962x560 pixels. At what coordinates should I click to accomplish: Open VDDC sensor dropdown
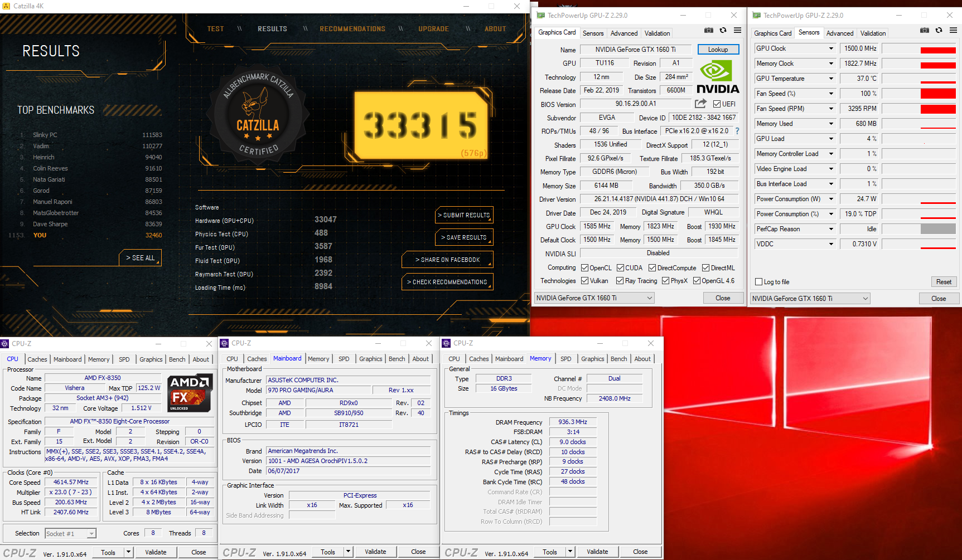pyautogui.click(x=831, y=244)
